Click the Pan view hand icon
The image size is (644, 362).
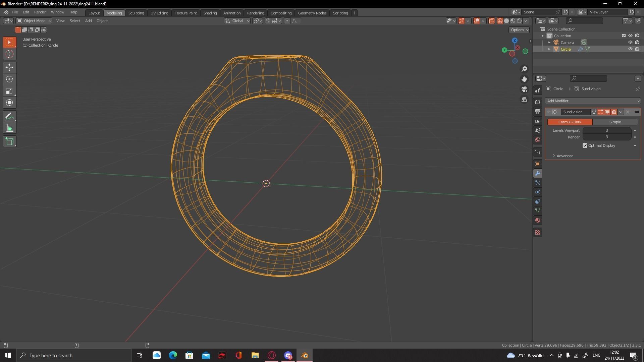(524, 79)
